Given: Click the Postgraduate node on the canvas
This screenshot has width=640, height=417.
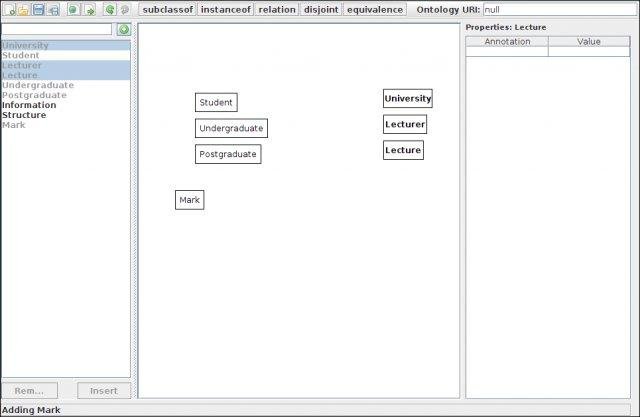Looking at the screenshot, I should pyautogui.click(x=228, y=154).
